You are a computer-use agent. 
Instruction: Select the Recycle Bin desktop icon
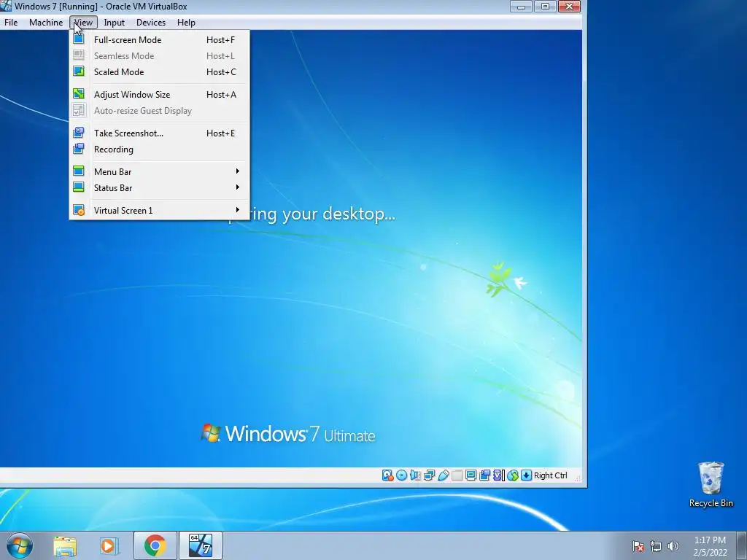click(x=711, y=484)
